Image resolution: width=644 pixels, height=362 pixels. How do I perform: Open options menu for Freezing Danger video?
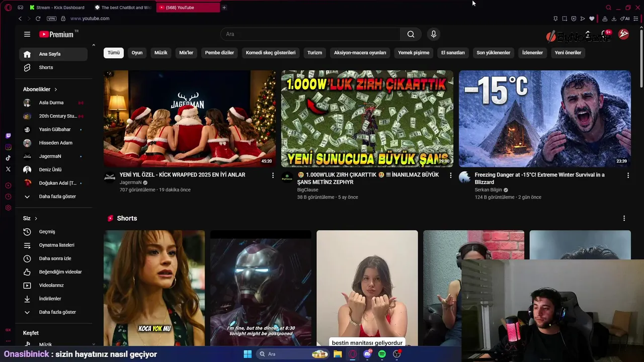point(628,175)
